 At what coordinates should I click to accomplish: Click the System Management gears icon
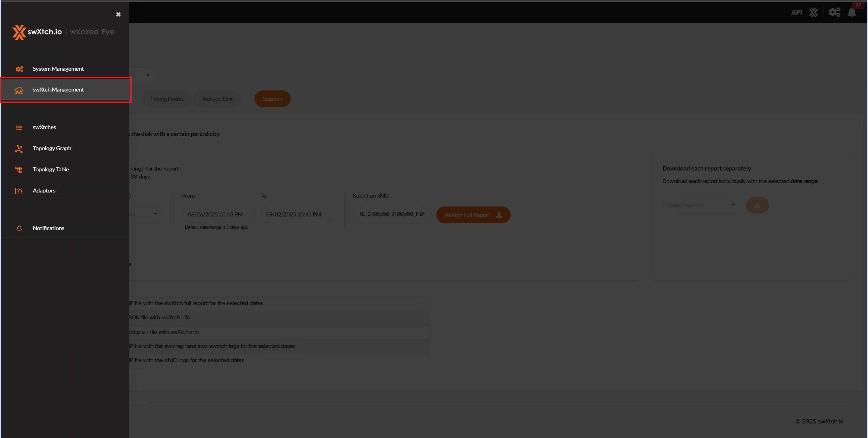pos(19,69)
